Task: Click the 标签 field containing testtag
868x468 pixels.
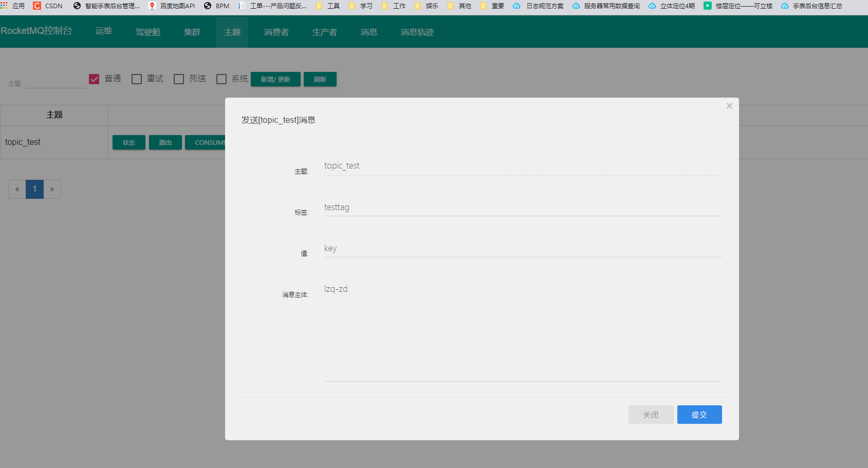Action: coord(523,207)
